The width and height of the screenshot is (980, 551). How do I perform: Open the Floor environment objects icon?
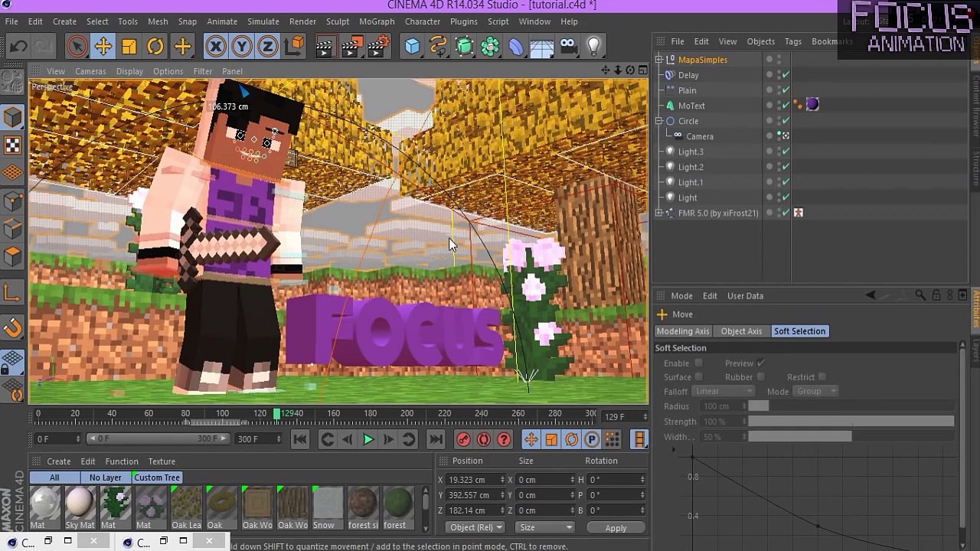[x=542, y=47]
